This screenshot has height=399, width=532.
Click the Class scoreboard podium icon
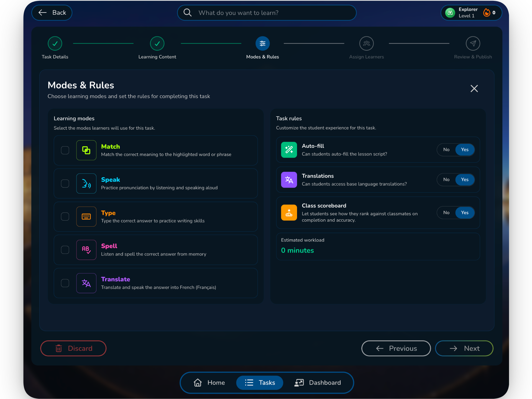pos(289,213)
